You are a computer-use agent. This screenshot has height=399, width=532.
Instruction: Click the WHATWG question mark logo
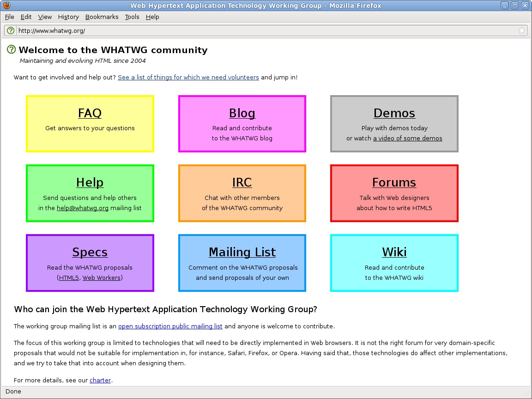click(12, 50)
